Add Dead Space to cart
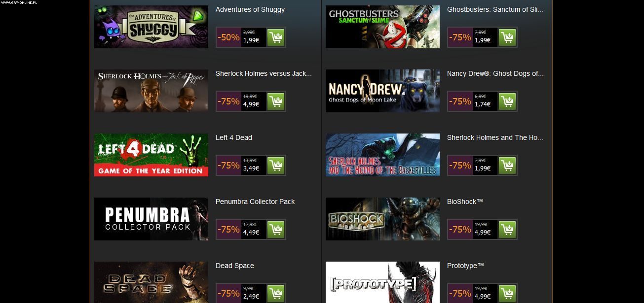Screen dimensions: 644x303 click(276, 294)
